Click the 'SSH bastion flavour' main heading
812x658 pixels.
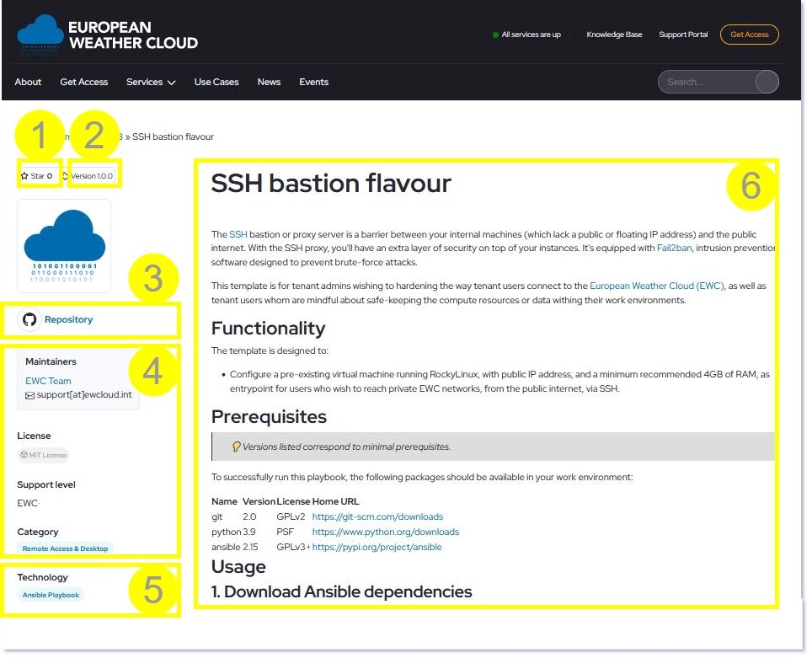[x=331, y=184]
